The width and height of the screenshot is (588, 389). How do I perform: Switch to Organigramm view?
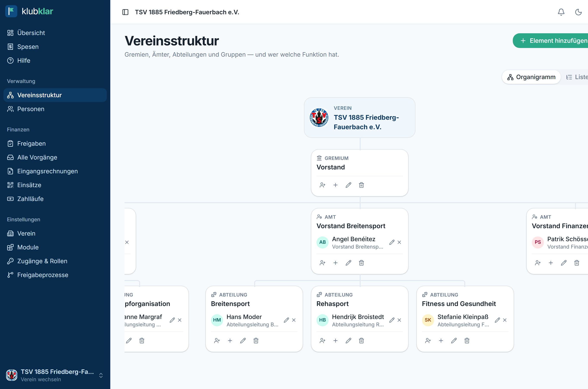pyautogui.click(x=531, y=77)
